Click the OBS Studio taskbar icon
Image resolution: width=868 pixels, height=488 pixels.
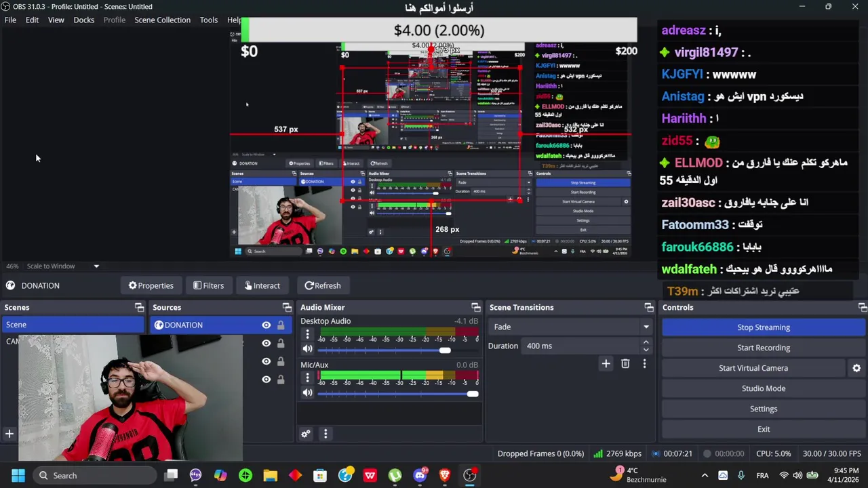pos(469,476)
